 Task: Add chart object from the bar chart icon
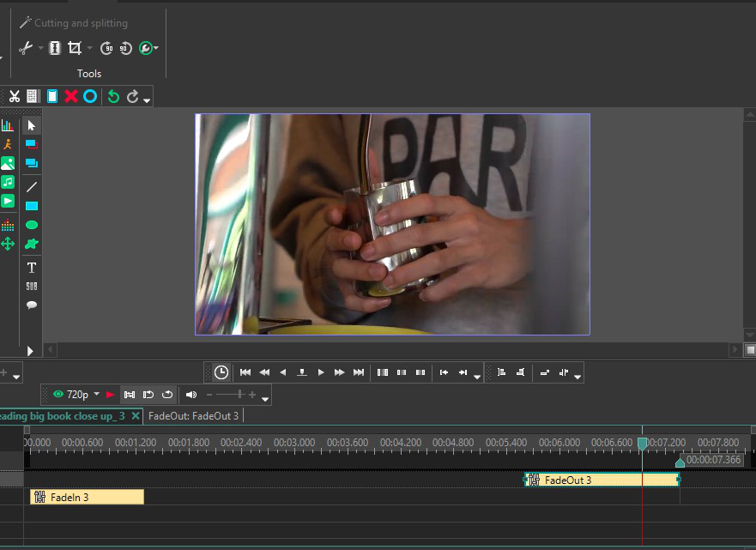(8, 126)
